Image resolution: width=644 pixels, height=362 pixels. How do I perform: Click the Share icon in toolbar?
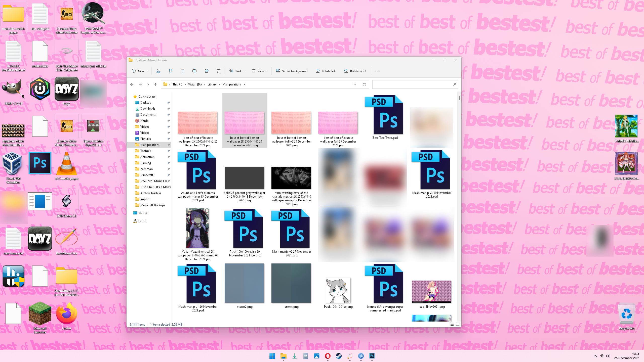(x=207, y=71)
